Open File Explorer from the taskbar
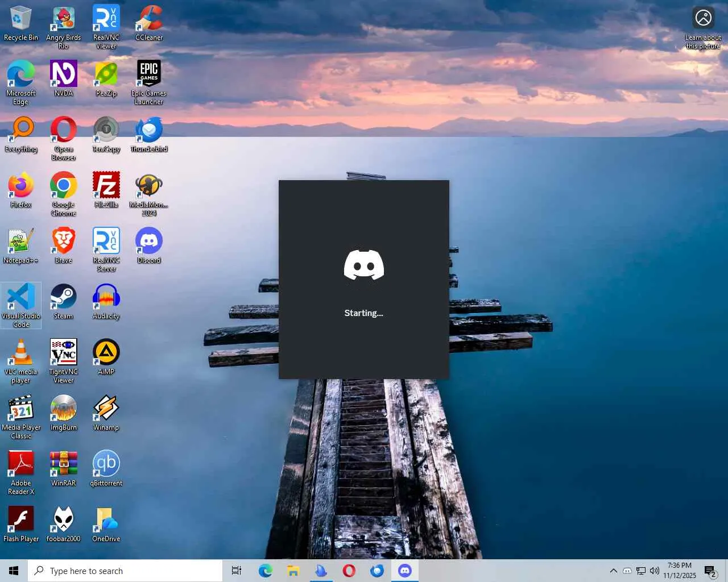 point(293,571)
